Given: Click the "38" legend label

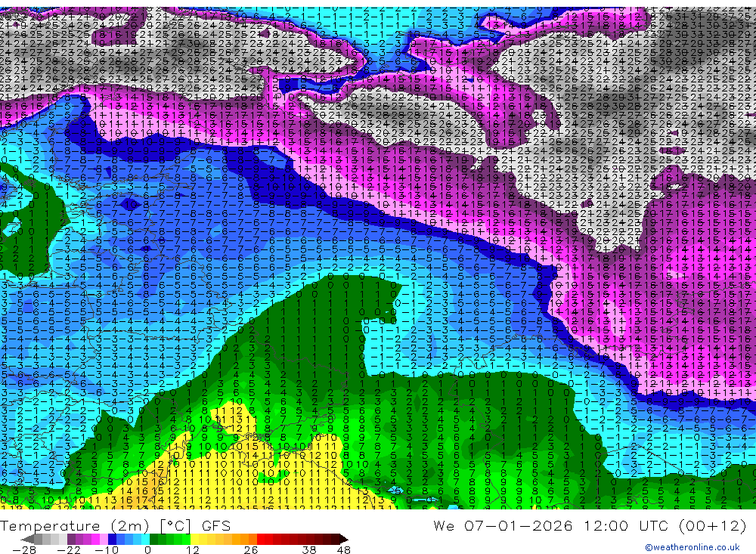Looking at the screenshot, I should [x=309, y=550].
